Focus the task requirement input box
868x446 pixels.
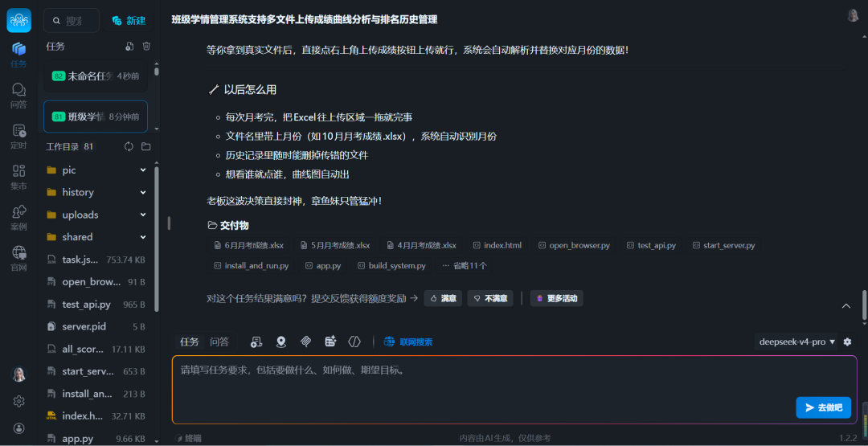click(515, 390)
